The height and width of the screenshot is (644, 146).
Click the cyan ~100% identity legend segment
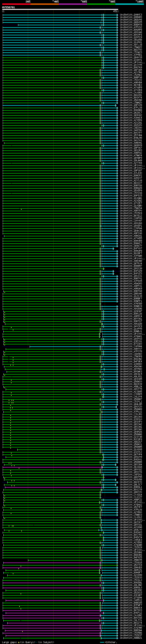130,4
